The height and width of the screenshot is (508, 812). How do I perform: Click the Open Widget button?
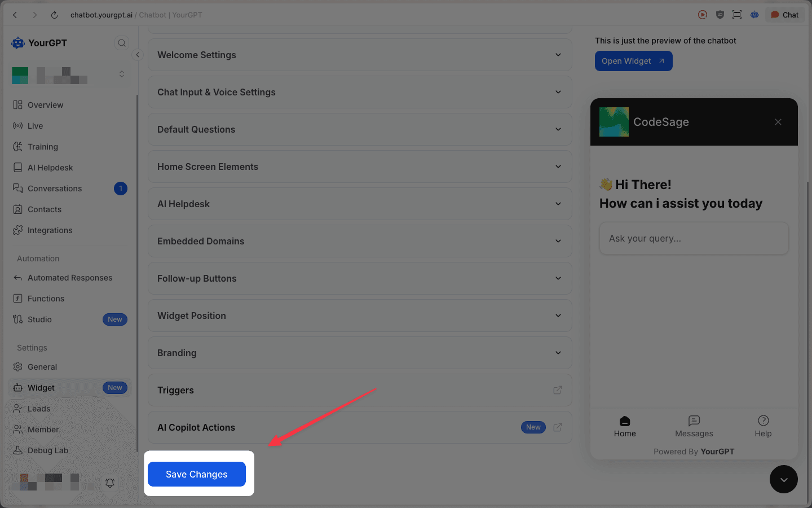(633, 61)
